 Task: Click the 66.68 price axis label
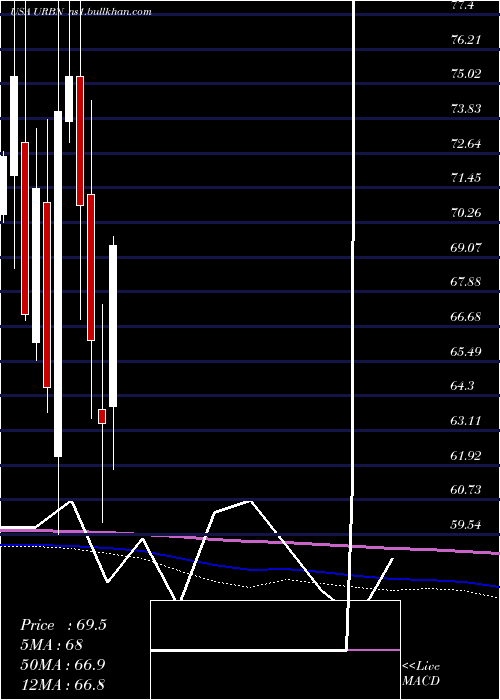pyautogui.click(x=467, y=317)
